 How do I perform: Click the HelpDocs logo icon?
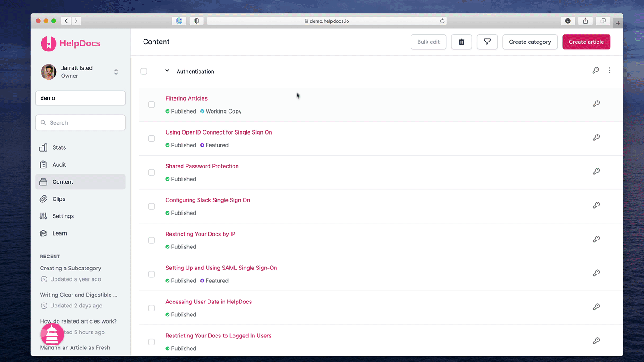[x=48, y=43]
